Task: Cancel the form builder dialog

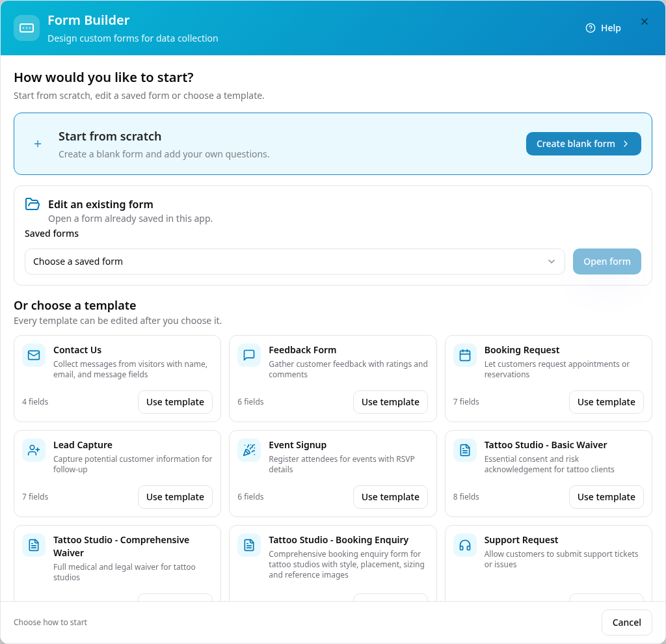Action: (626, 623)
